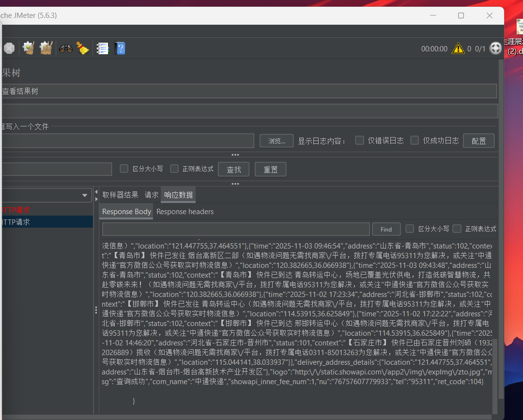Enable the 仅成功日志 checkbox
The width and height of the screenshot is (523, 420).
[x=415, y=140]
